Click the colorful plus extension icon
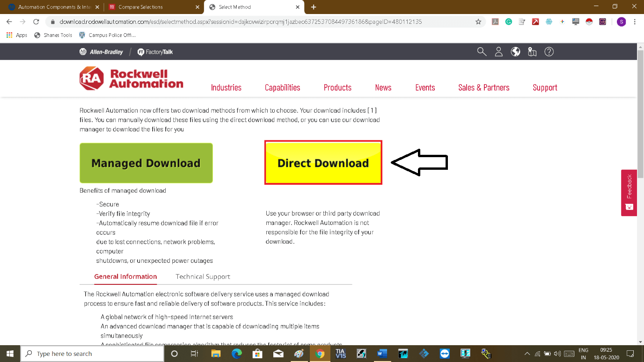This screenshot has width=644, height=362. [x=562, y=22]
